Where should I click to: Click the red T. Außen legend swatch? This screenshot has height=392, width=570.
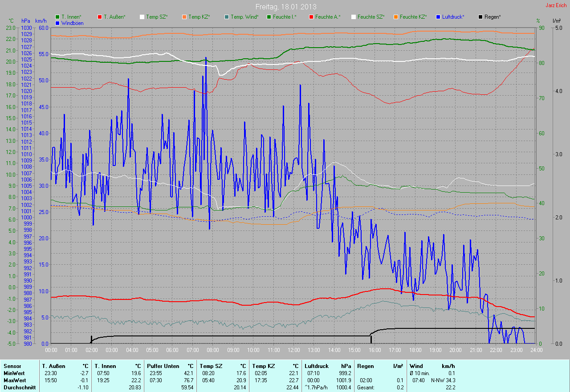tap(100, 17)
